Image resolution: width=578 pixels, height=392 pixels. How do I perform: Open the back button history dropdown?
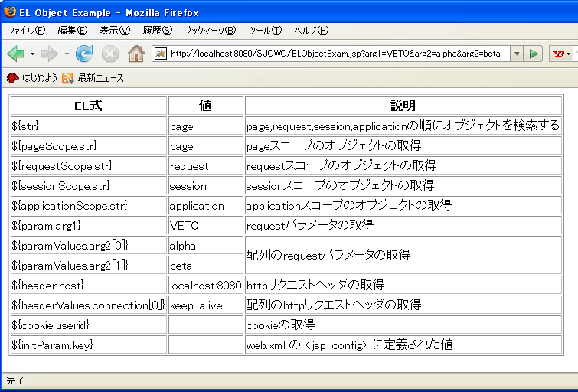point(32,54)
